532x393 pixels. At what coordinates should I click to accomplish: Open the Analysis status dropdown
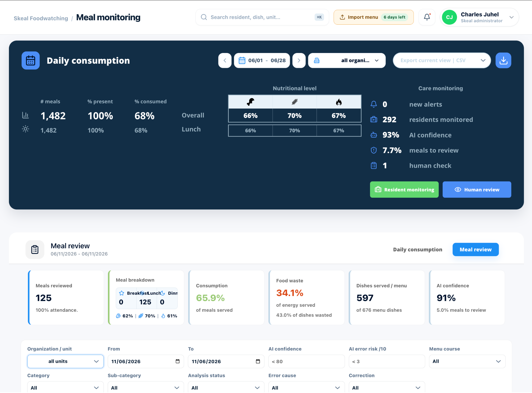point(226,387)
